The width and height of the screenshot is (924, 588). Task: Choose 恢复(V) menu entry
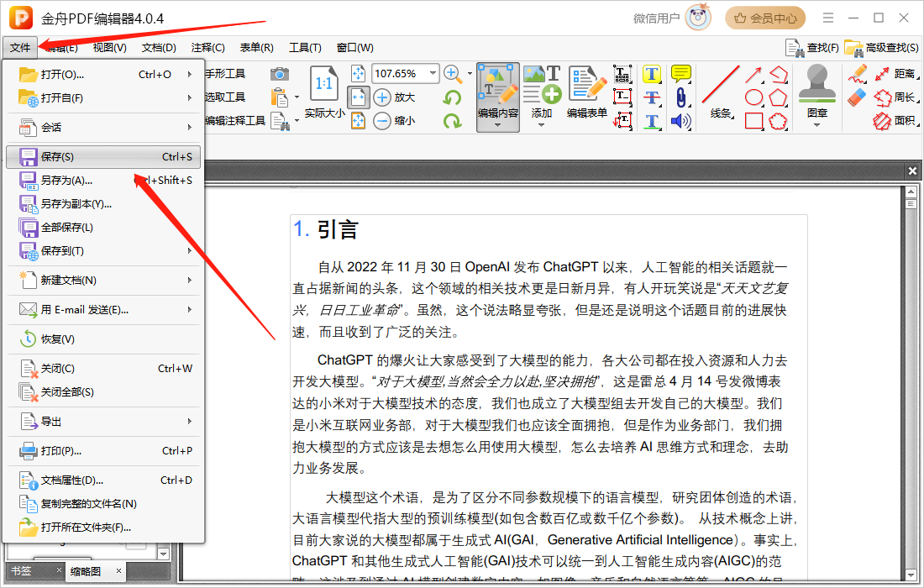tap(103, 339)
